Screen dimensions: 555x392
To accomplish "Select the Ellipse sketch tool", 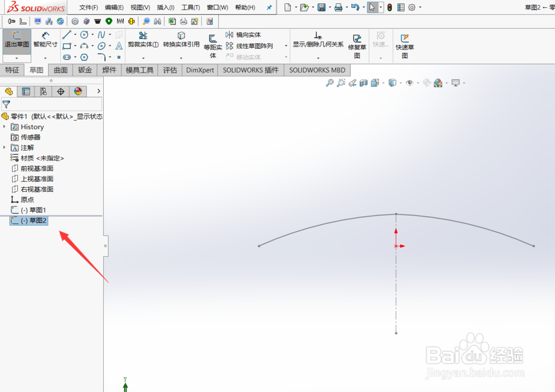I will click(x=102, y=46).
